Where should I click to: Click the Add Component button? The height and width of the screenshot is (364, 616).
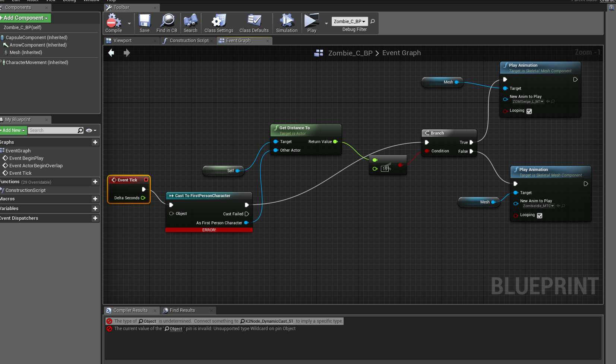tap(25, 18)
